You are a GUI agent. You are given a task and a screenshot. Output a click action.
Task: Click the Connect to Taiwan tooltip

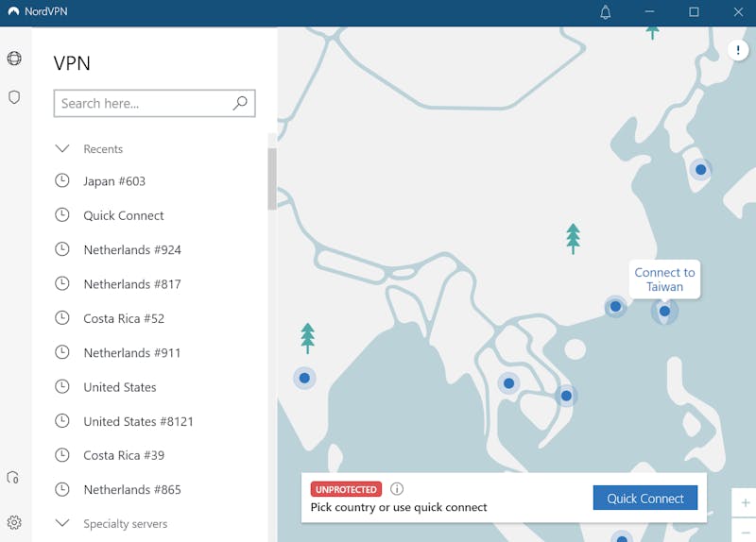(664, 279)
